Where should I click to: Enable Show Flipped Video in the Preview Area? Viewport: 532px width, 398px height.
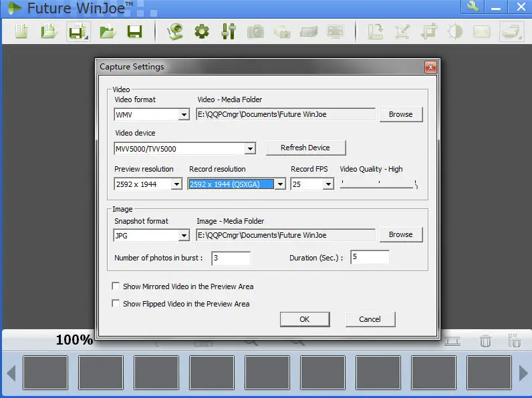point(116,303)
